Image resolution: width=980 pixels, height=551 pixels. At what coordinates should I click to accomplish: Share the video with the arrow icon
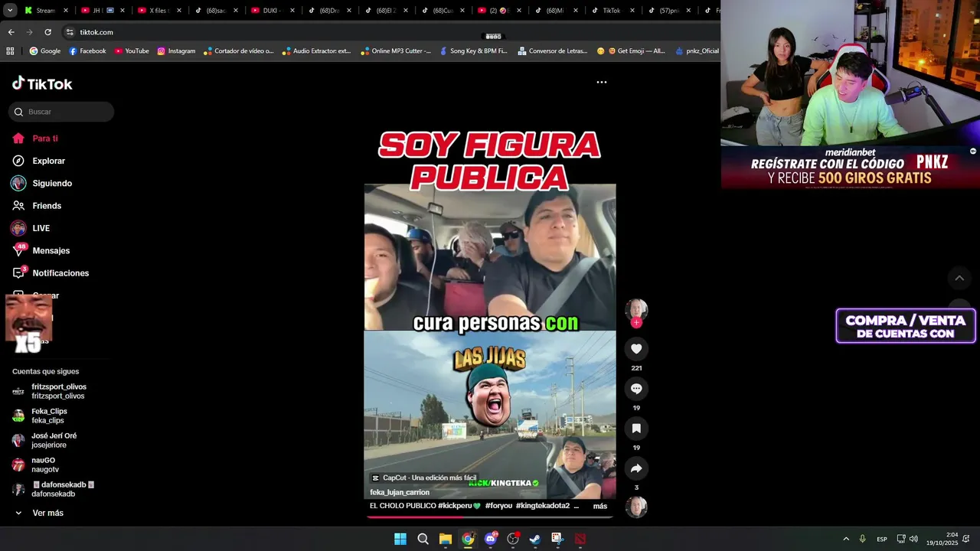636,468
